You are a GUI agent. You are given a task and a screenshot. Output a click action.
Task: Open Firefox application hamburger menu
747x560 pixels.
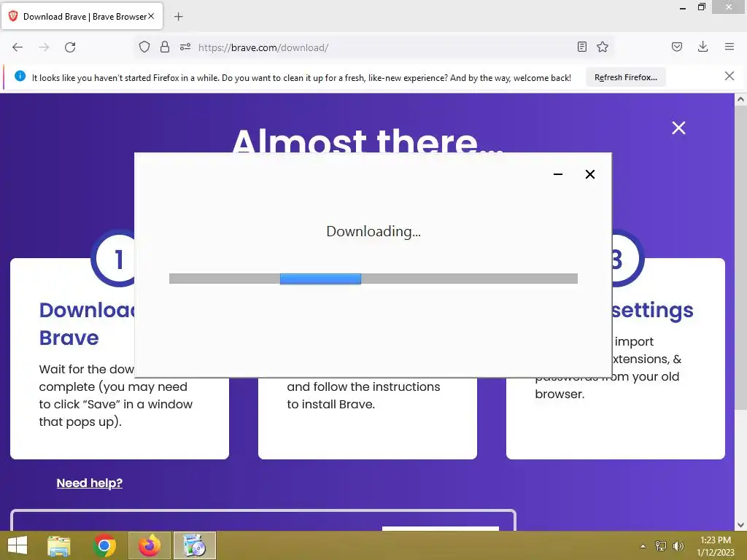tap(729, 47)
